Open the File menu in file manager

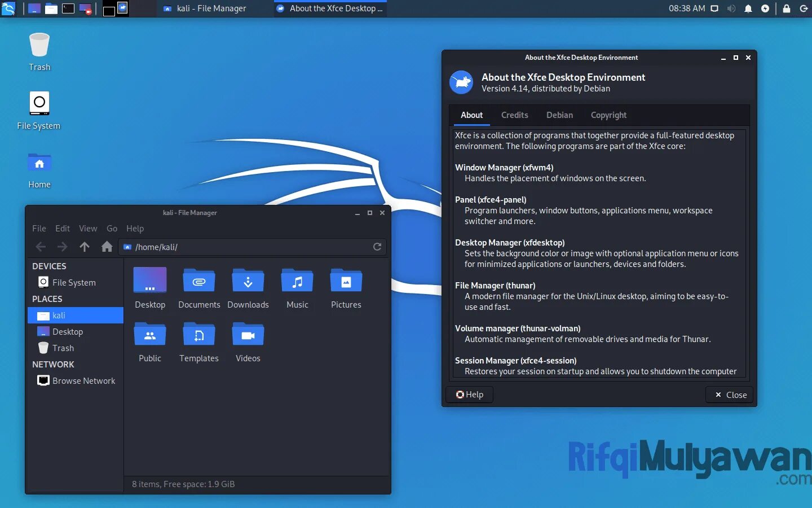(39, 229)
